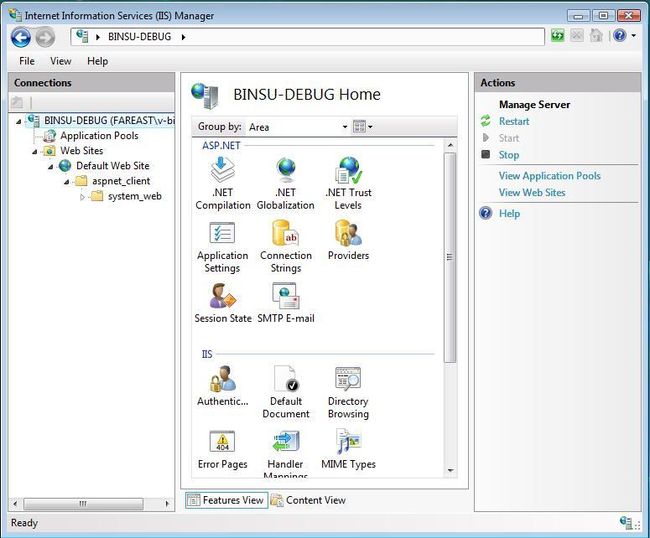Screen dimensions: 650x538
Task: Collapse the Web Sites tree node
Action: coord(35,151)
